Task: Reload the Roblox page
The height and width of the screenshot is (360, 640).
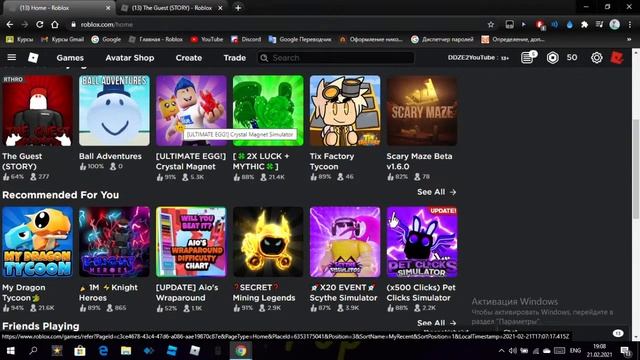Action: click(x=40, y=24)
